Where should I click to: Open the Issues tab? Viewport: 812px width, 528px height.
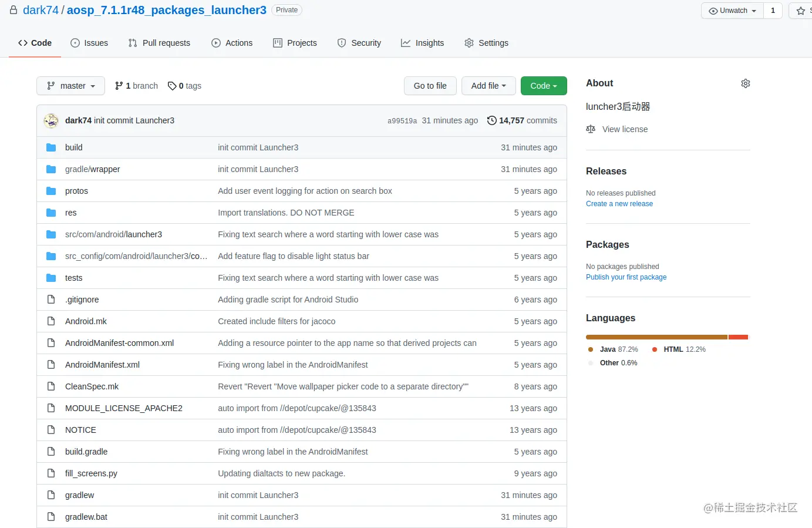pos(89,43)
